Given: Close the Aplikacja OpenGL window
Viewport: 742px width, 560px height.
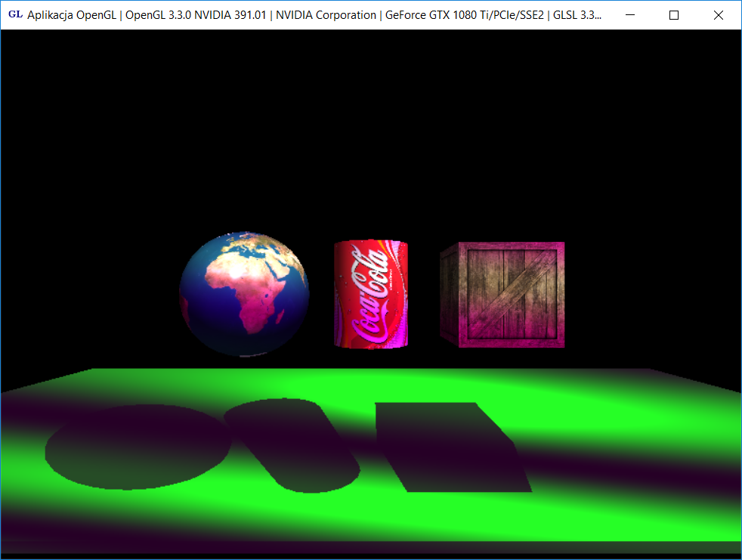Looking at the screenshot, I should [719, 15].
